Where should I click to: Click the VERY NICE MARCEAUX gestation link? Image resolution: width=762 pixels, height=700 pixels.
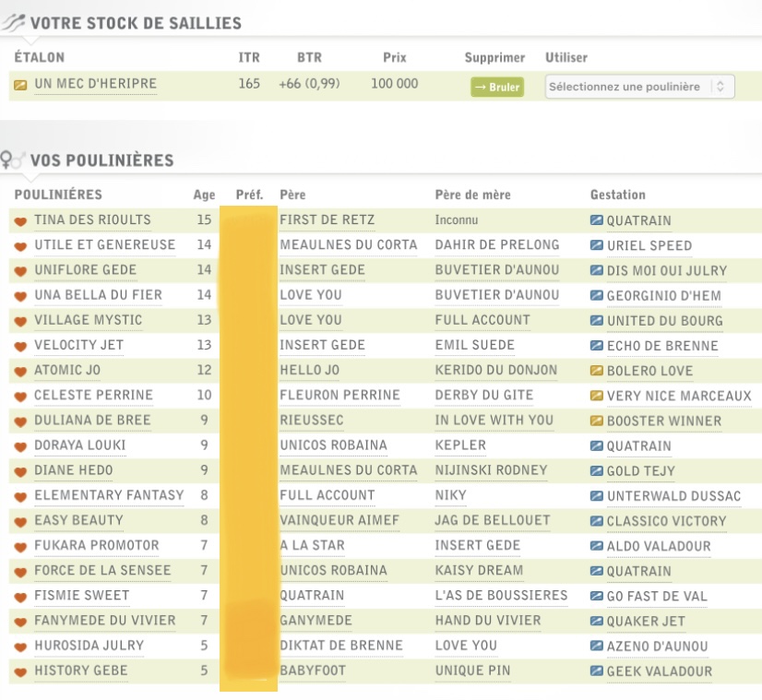pyautogui.click(x=679, y=396)
